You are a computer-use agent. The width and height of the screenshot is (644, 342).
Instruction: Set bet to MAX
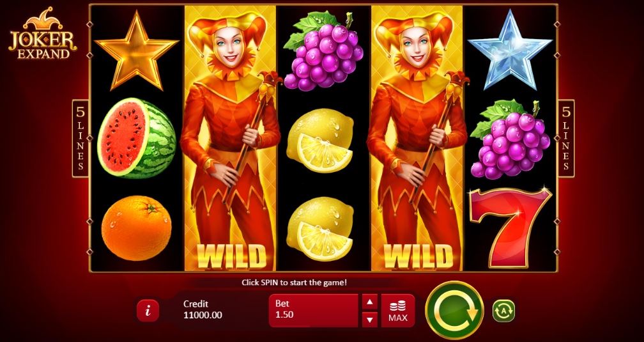coord(398,311)
